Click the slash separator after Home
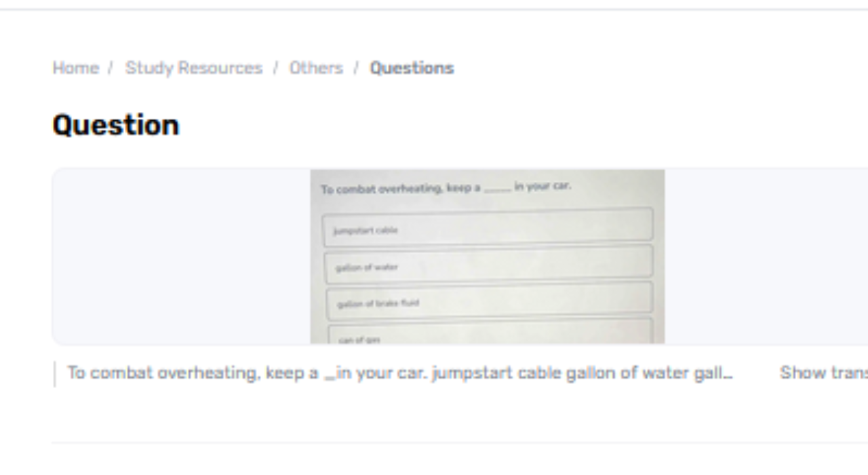Image resolution: width=868 pixels, height=475 pixels. pos(110,68)
